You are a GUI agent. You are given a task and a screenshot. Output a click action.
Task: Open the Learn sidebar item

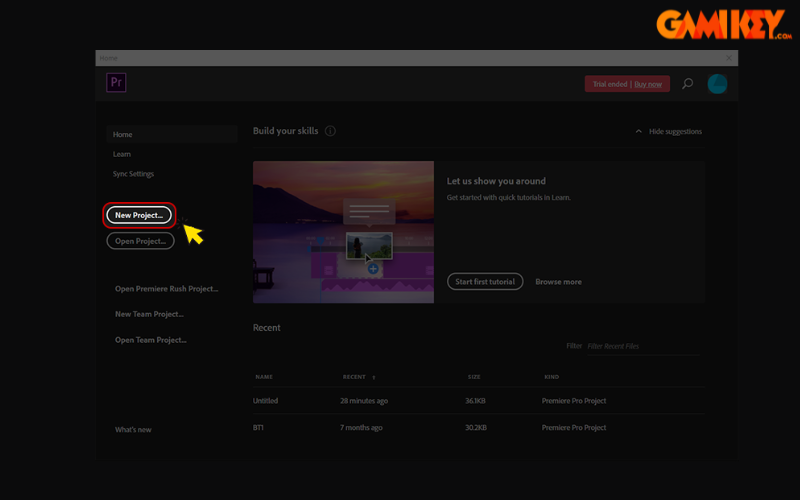tap(122, 154)
